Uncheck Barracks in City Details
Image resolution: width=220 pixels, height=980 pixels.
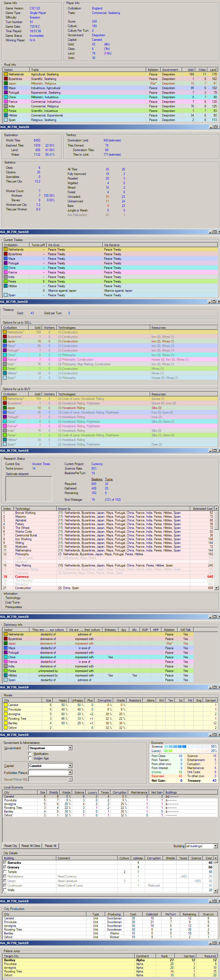pyautogui.click(x=5, y=863)
